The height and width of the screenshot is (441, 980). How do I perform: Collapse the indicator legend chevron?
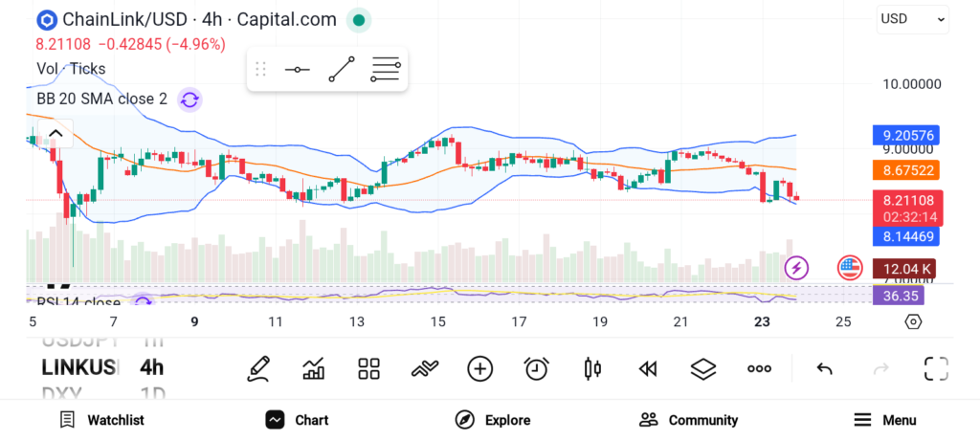pos(56,133)
